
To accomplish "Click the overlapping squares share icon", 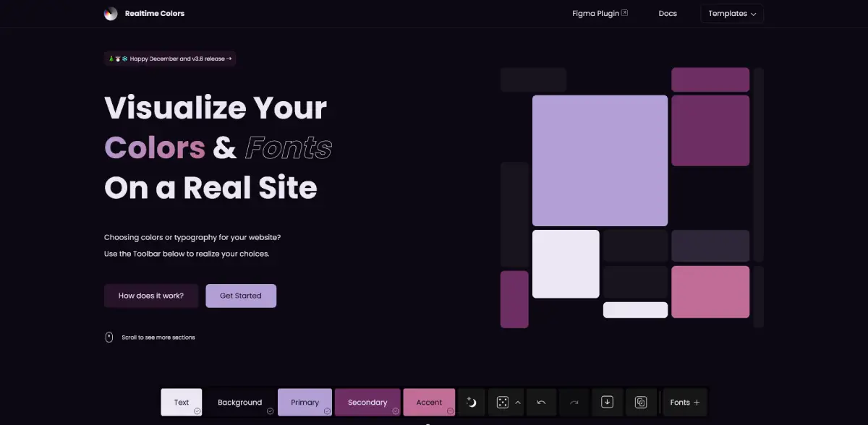I will click(641, 403).
